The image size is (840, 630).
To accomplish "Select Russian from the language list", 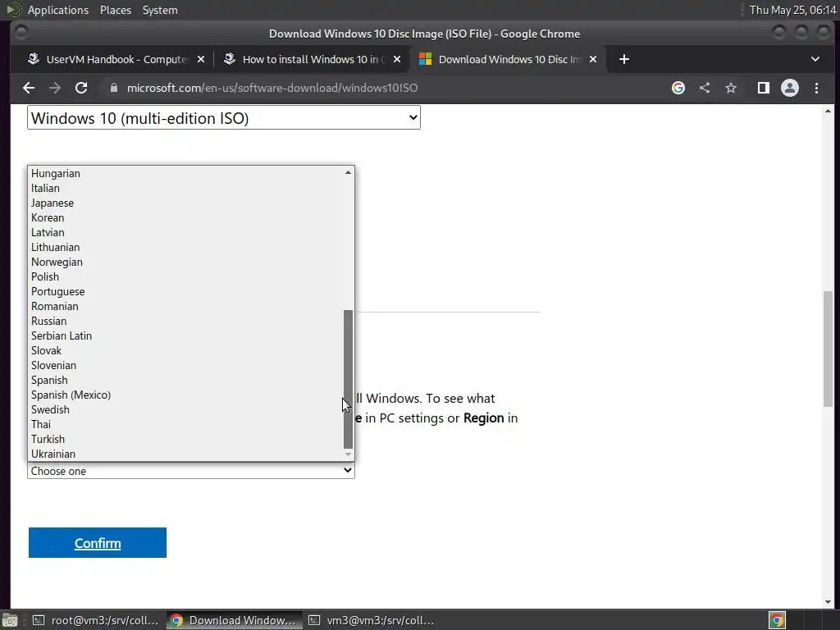I will [186, 321].
